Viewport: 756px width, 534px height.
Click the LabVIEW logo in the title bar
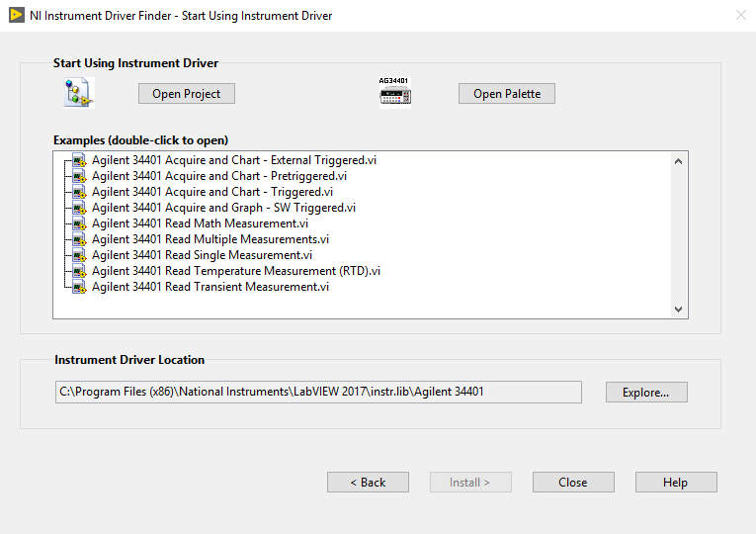[x=15, y=15]
